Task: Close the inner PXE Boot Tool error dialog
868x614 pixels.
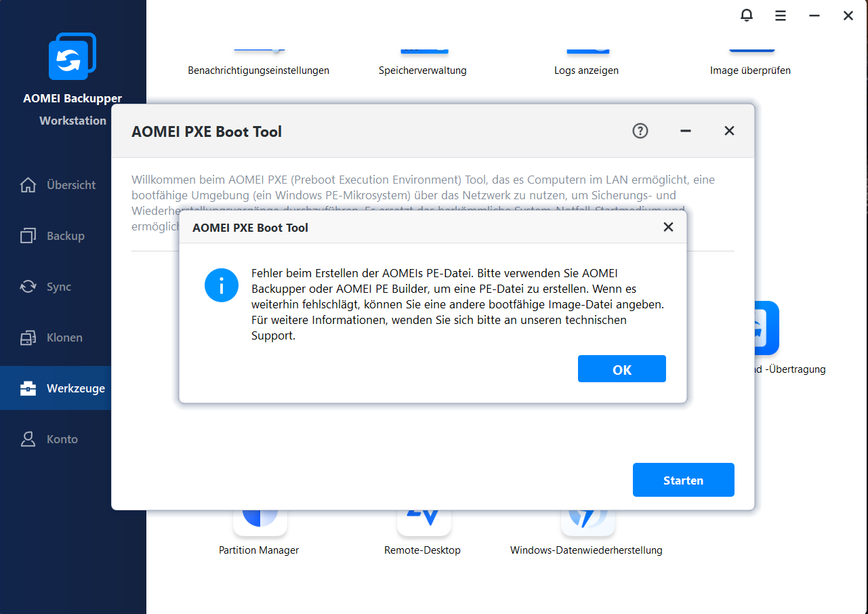Action: pos(668,227)
